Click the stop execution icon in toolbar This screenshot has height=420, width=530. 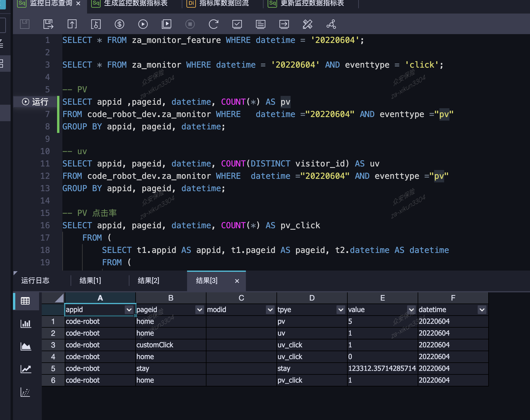[190, 24]
